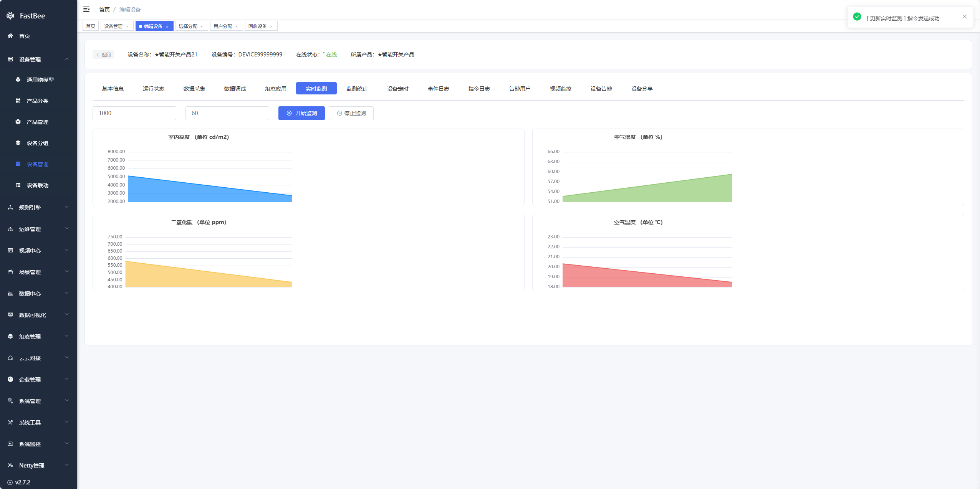Open 设备分组 from sidebar
980x489 pixels.
pos(37,143)
